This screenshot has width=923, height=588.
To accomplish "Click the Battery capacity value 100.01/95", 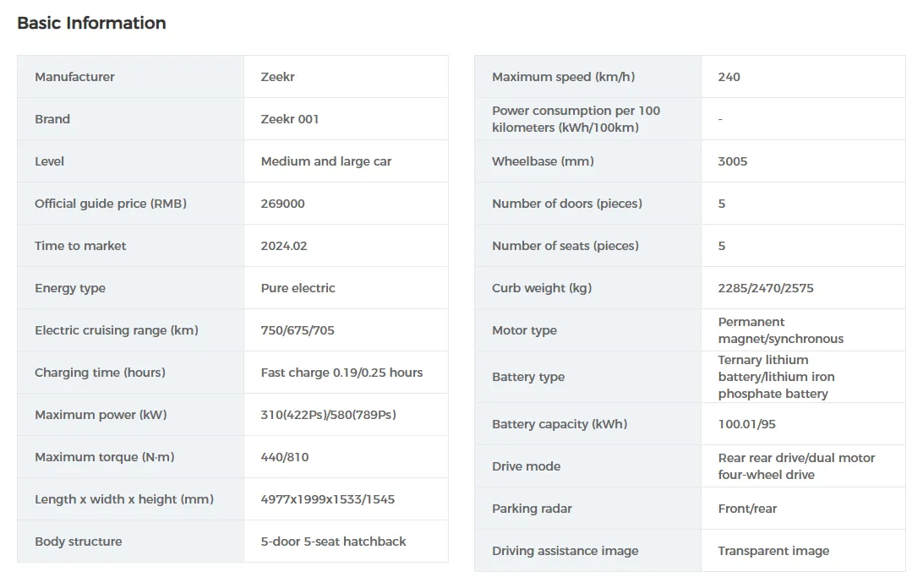I will tap(755, 424).
